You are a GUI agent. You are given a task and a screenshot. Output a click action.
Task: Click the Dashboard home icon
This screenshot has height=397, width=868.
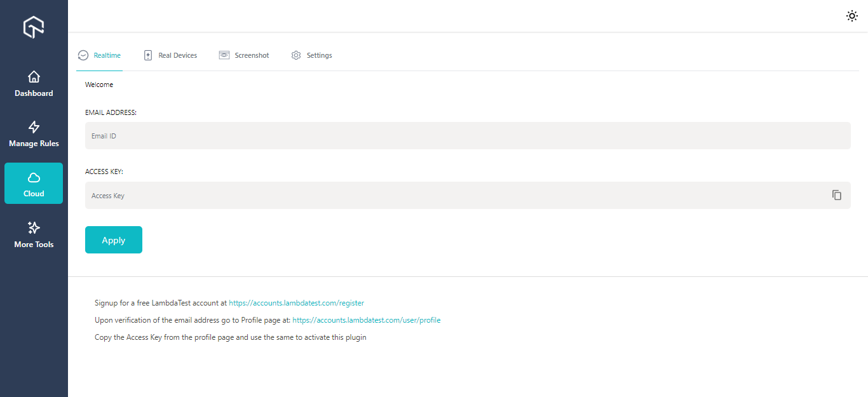click(x=34, y=77)
